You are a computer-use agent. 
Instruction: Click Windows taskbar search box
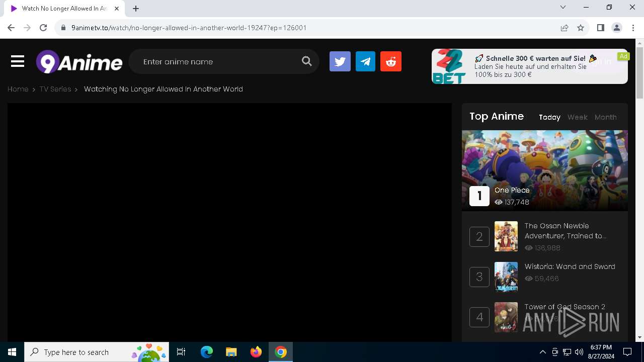(97, 352)
